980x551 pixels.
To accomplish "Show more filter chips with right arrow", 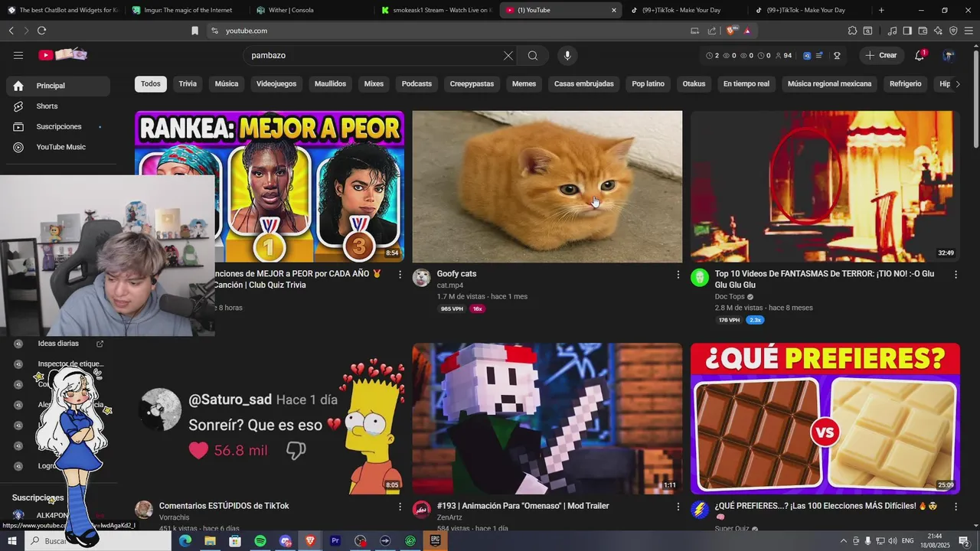I will coord(957,84).
